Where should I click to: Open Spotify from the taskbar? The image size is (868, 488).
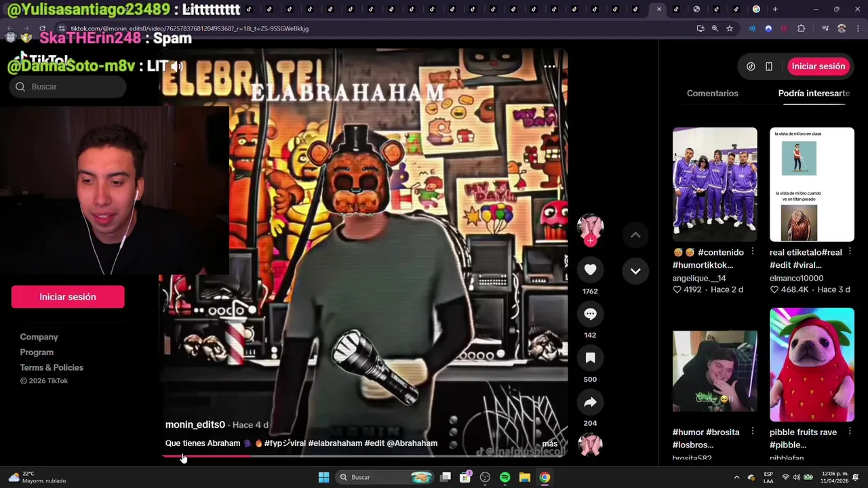(505, 477)
